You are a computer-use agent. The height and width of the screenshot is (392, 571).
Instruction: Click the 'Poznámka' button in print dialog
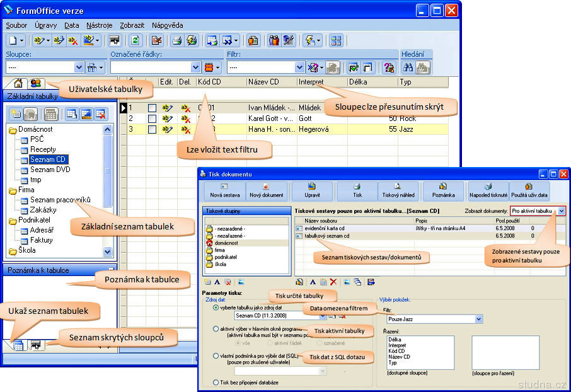point(444,191)
